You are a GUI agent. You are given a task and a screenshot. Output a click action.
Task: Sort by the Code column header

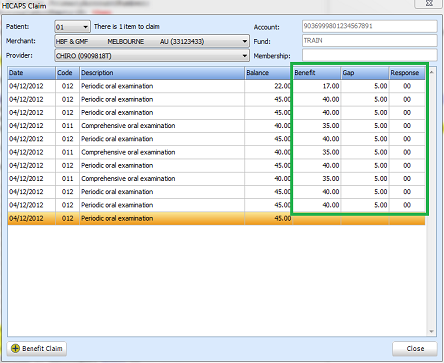coord(68,73)
